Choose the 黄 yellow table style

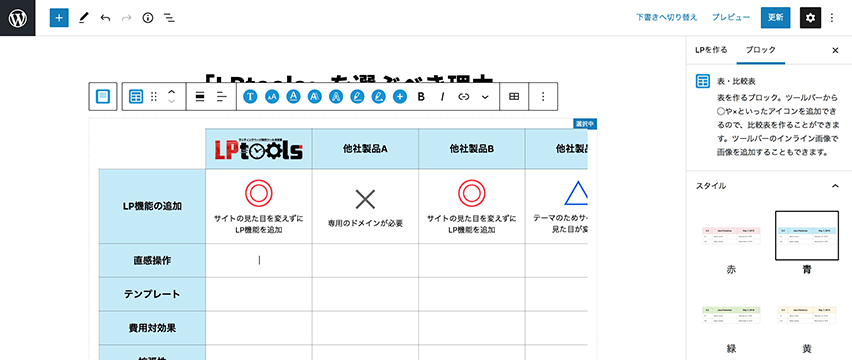[807, 326]
